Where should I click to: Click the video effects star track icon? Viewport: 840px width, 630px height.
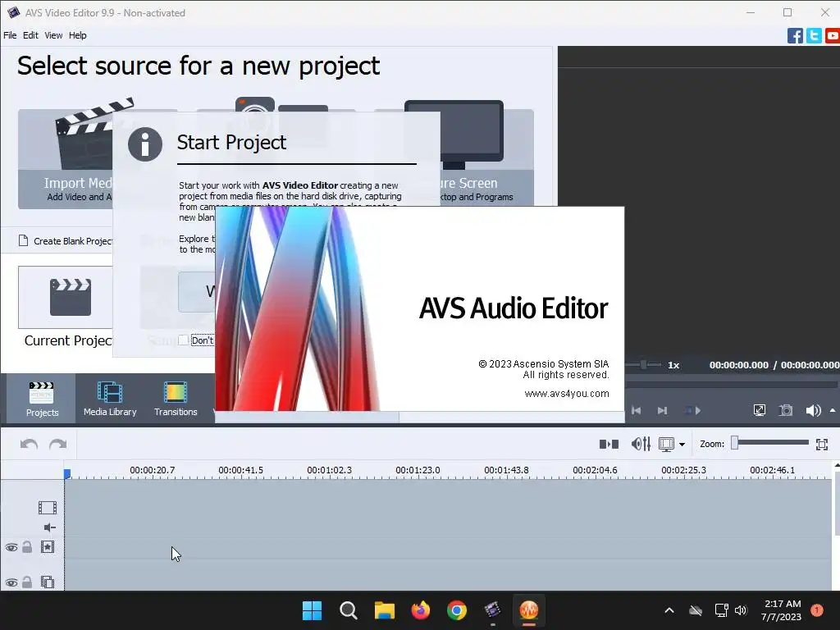pyautogui.click(x=47, y=547)
